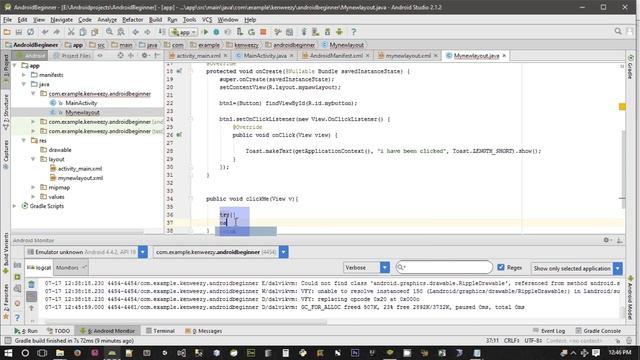Expand the values folder
The height and width of the screenshot is (360, 640).
pyautogui.click(x=33, y=197)
